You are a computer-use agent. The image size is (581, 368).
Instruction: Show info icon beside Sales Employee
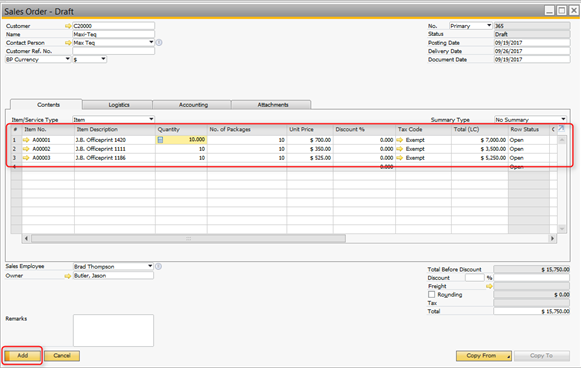(x=158, y=266)
